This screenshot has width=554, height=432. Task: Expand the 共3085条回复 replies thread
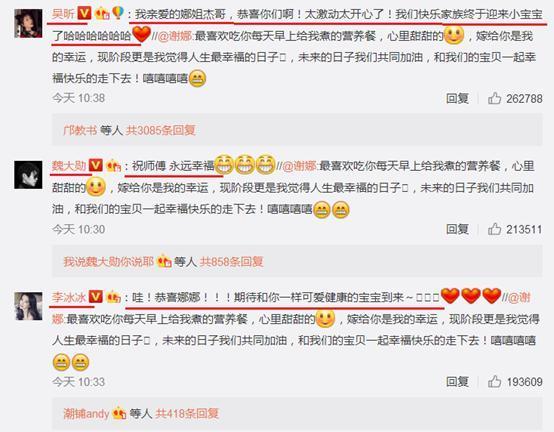[161, 130]
